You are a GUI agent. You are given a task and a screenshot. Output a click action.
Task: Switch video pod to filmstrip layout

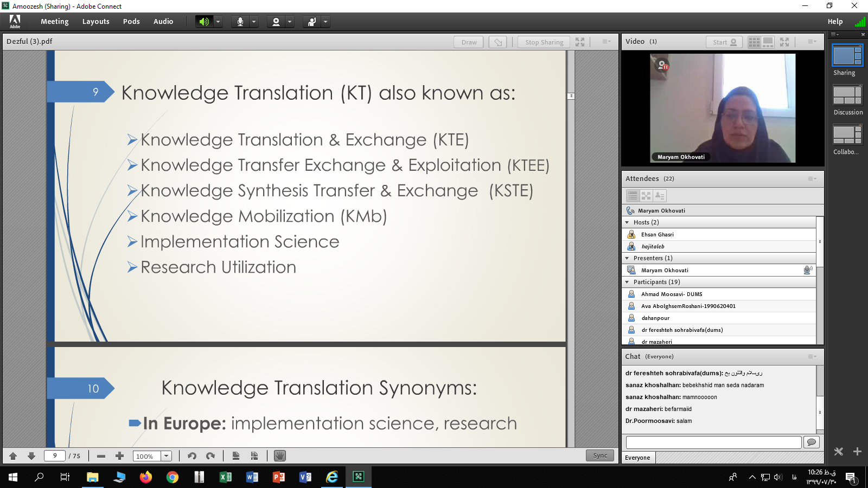click(768, 42)
